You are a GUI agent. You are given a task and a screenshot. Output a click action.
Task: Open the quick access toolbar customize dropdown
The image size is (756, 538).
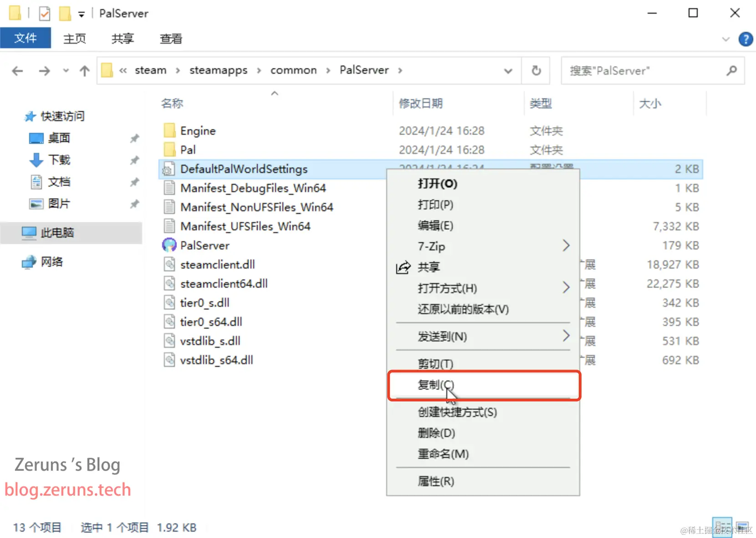pos(81,15)
